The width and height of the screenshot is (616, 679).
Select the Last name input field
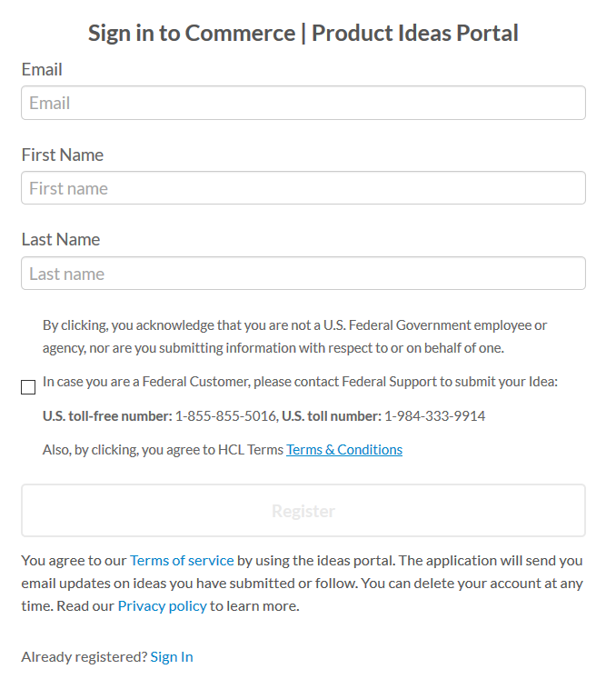[x=303, y=274]
